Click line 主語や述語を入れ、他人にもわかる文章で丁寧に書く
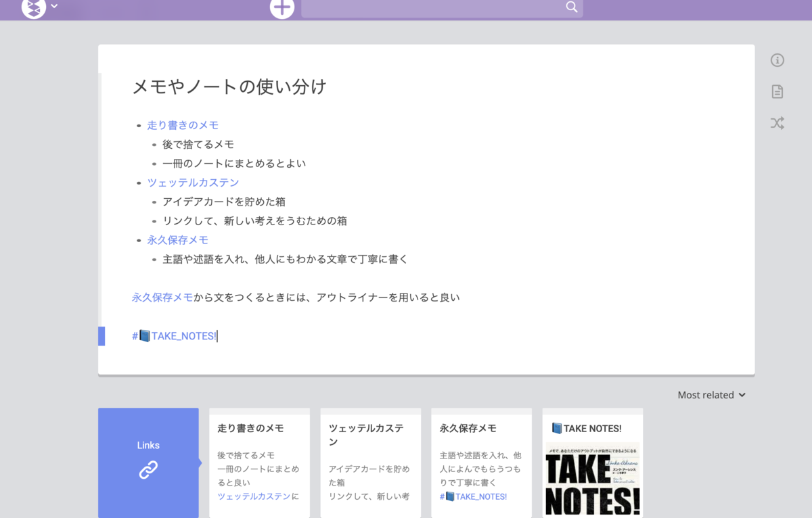812x518 pixels. 286,259
